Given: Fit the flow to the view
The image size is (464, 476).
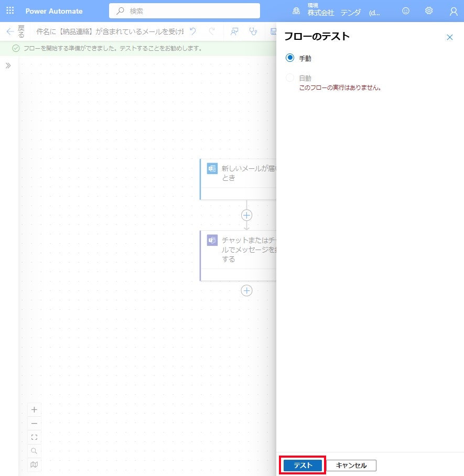Looking at the screenshot, I should (34, 437).
